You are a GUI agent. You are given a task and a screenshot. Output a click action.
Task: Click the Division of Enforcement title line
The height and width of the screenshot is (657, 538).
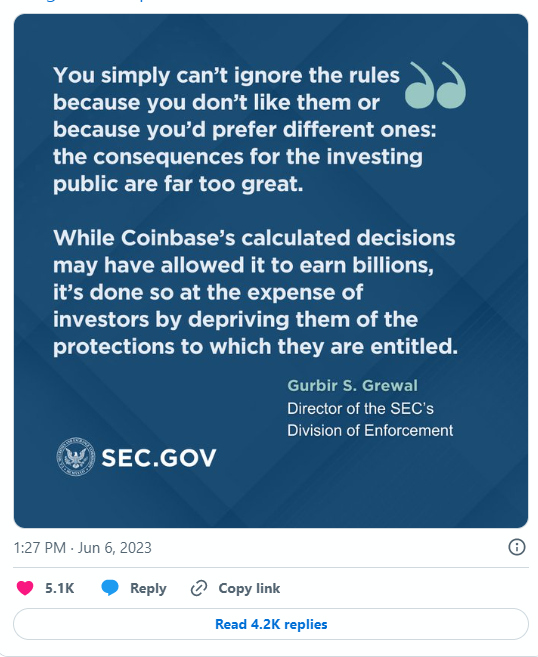[370, 430]
